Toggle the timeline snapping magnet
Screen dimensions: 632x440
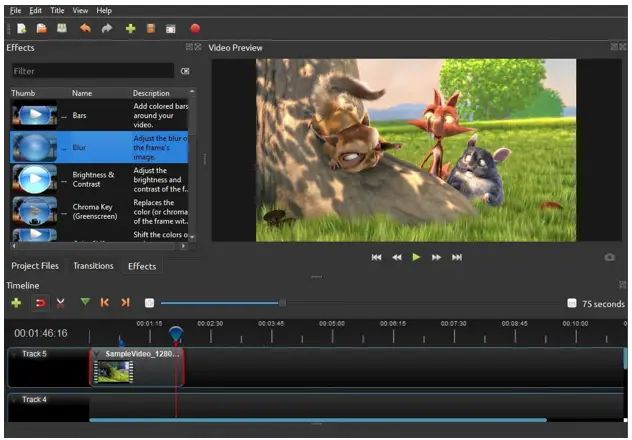point(40,303)
